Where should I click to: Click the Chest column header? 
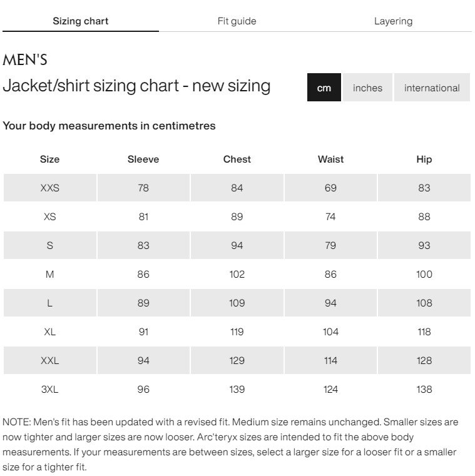(237, 160)
